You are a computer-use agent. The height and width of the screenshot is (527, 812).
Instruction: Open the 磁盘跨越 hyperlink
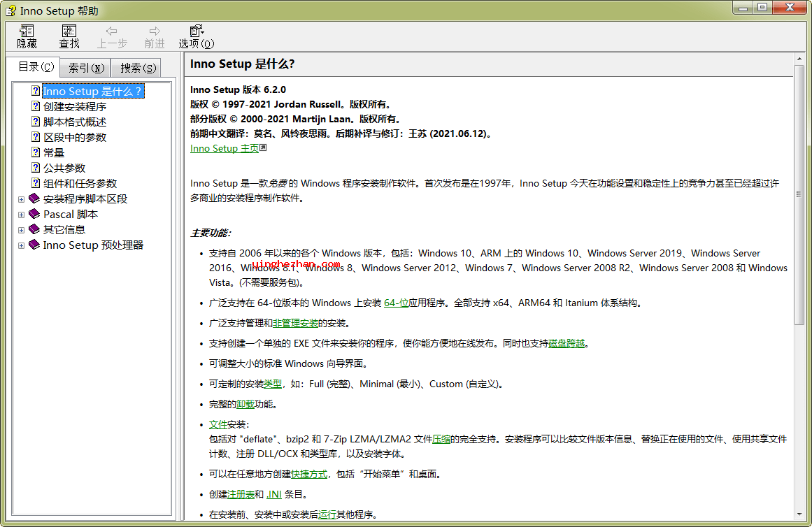point(567,343)
